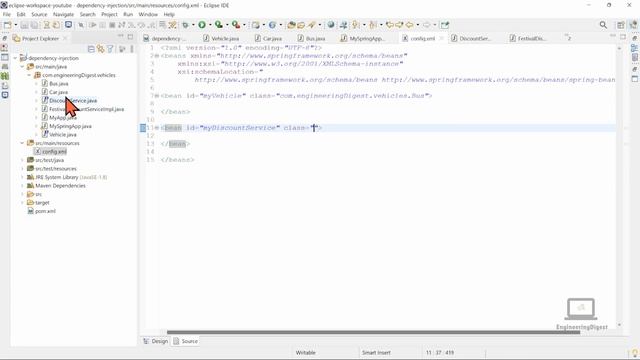
Task: Click the editor horizontal scrollbar
Action: click(373, 332)
